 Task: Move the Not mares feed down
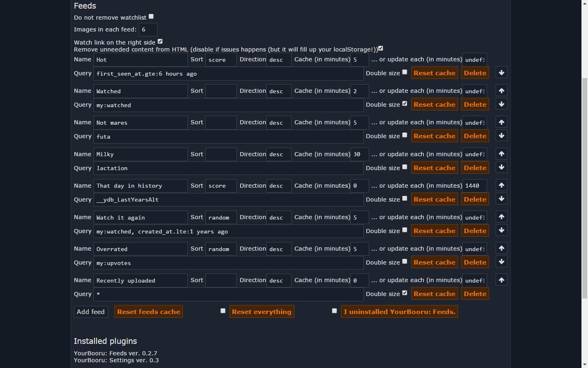501,136
